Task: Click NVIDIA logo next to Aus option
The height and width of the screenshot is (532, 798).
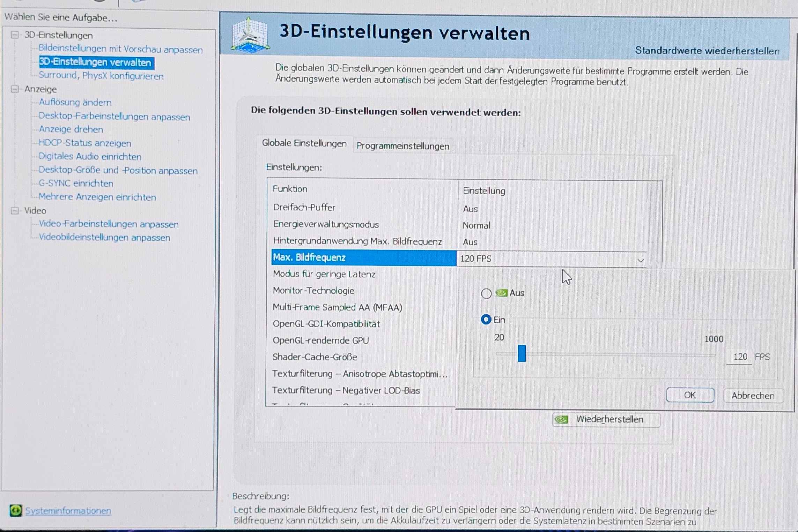Action: [x=501, y=293]
